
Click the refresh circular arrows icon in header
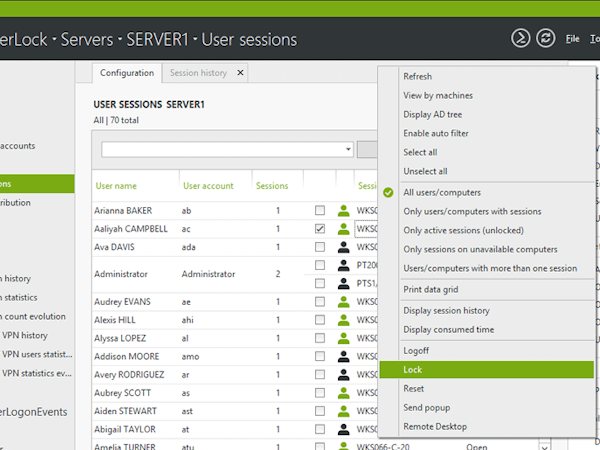(545, 38)
